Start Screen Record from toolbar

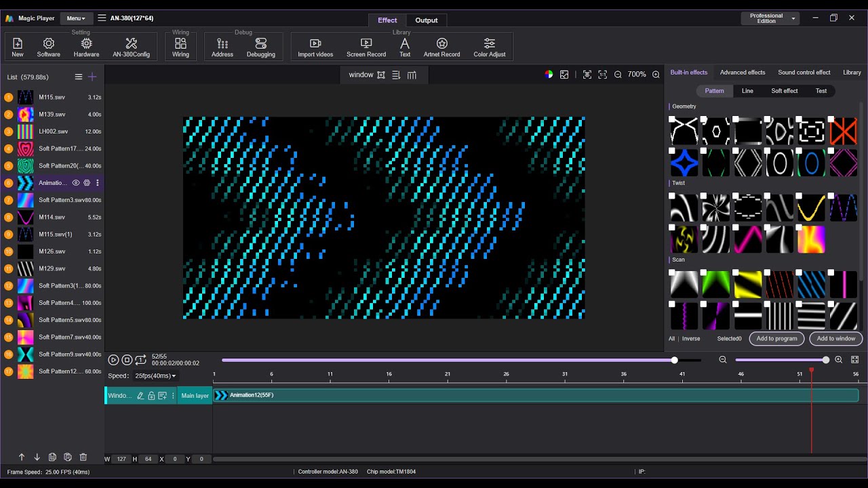tap(366, 47)
